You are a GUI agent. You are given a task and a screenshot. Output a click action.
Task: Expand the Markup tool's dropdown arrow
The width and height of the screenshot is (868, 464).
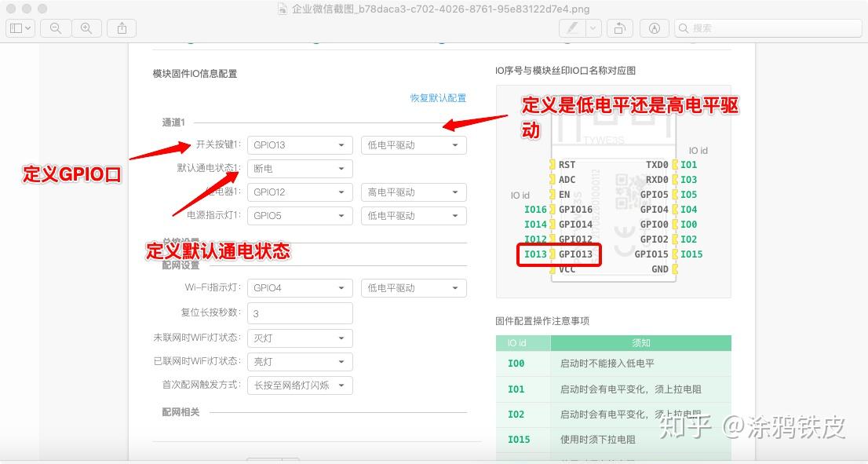tap(591, 28)
